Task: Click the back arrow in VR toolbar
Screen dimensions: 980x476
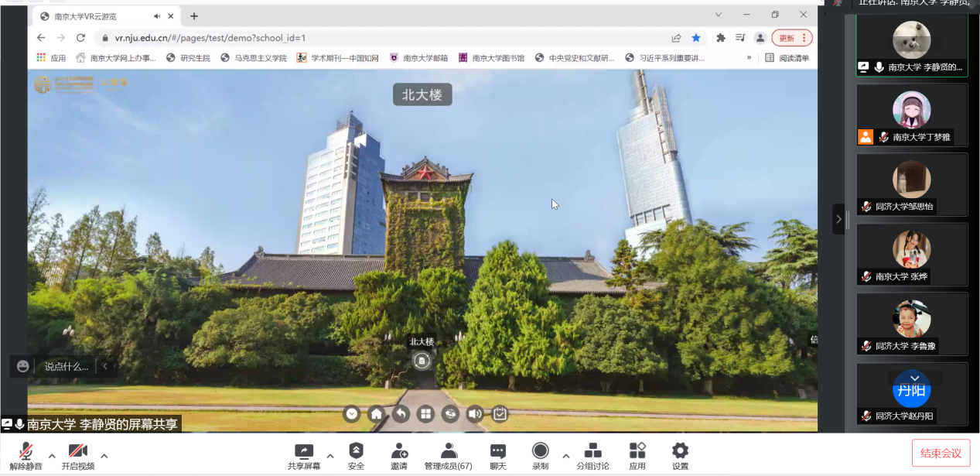Action: point(401,414)
